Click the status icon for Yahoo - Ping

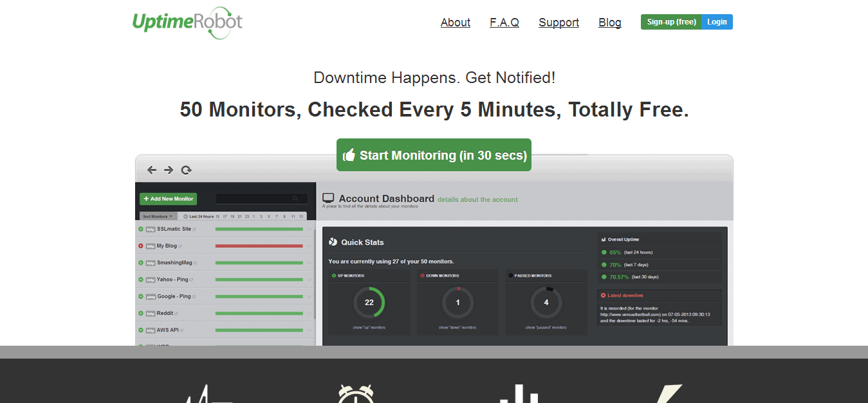coord(141,279)
